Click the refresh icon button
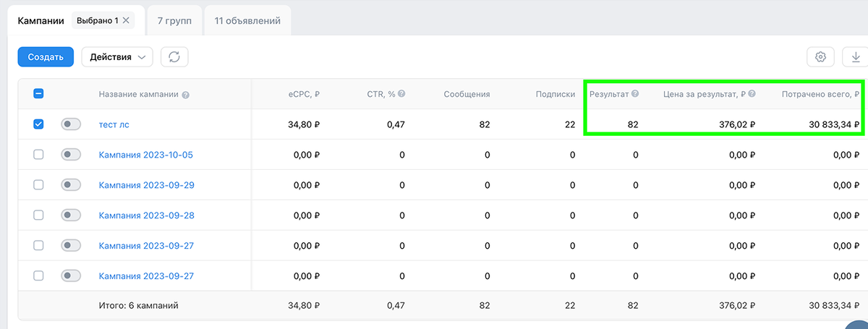 pyautogui.click(x=174, y=57)
